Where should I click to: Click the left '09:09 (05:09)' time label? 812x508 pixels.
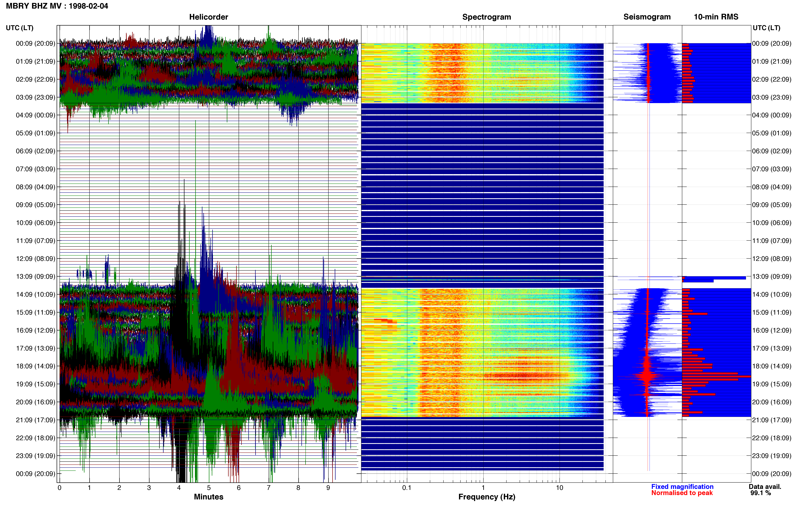click(x=36, y=205)
